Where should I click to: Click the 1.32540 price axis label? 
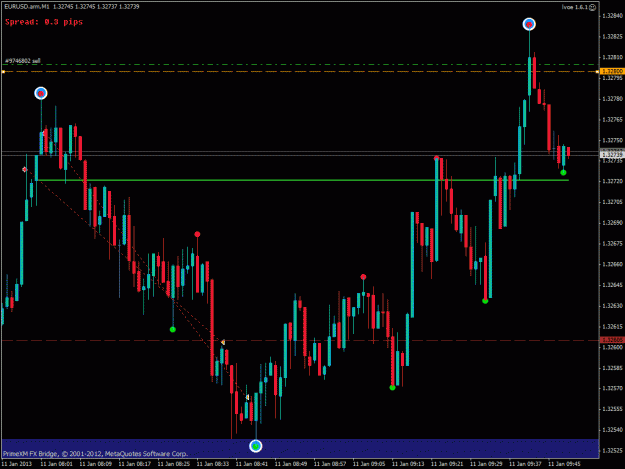(x=613, y=430)
